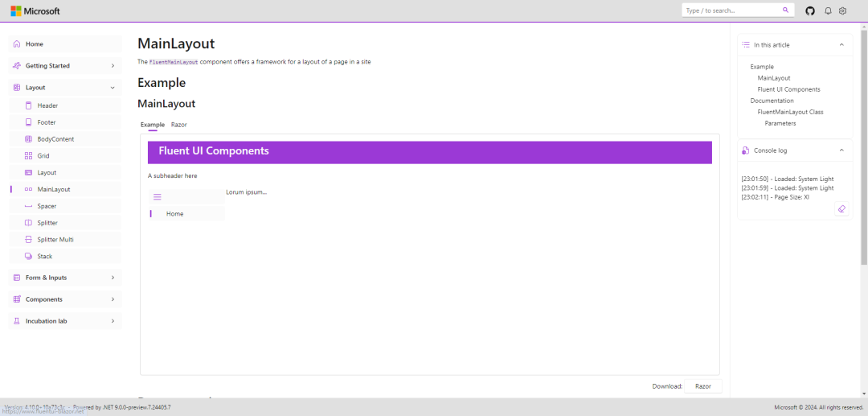This screenshot has height=416, width=868.
Task: Click the Microsoft logo in header
Action: [x=35, y=10]
